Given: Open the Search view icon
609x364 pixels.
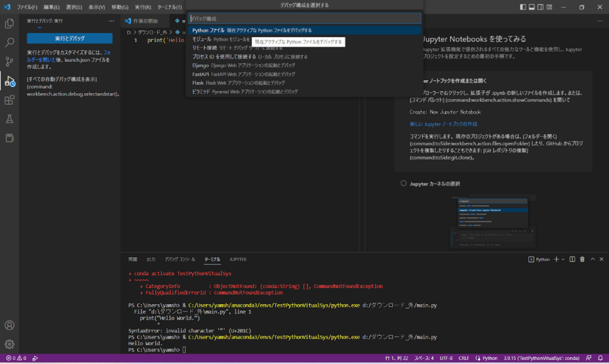Looking at the screenshot, I should click(10, 42).
